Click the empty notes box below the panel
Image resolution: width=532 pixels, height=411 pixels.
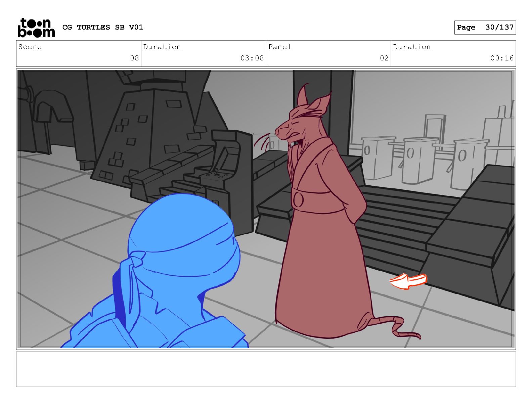pos(266,369)
